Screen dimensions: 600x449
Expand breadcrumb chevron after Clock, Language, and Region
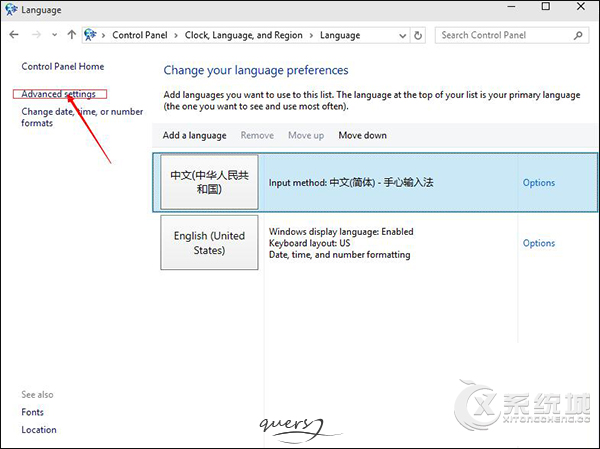[x=311, y=36]
